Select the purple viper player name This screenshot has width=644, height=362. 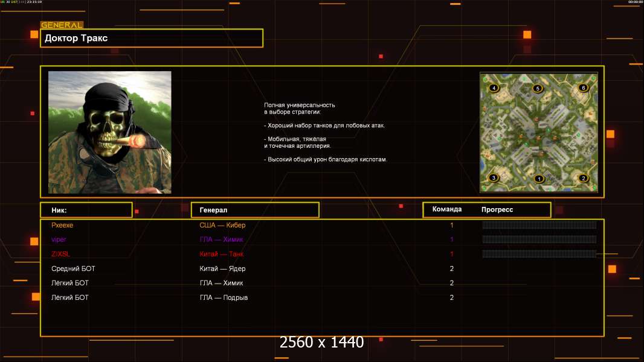59,240
